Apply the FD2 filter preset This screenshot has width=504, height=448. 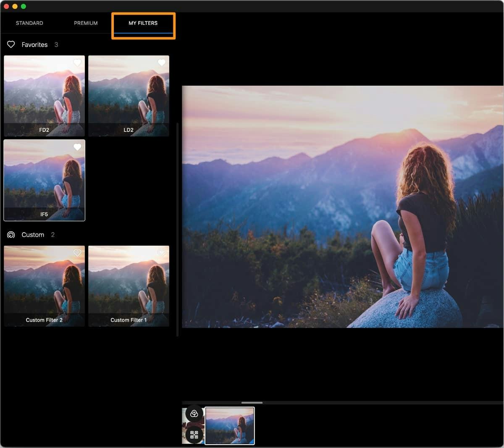point(44,101)
